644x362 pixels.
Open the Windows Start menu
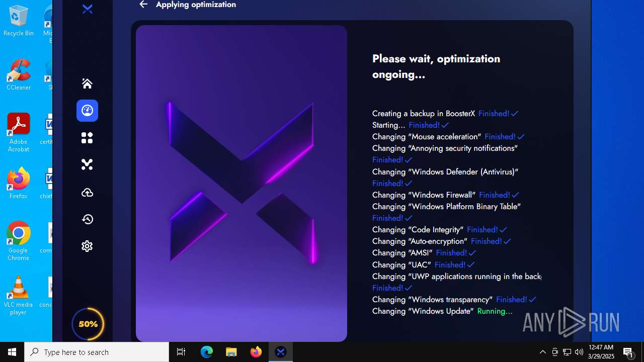[x=12, y=352]
